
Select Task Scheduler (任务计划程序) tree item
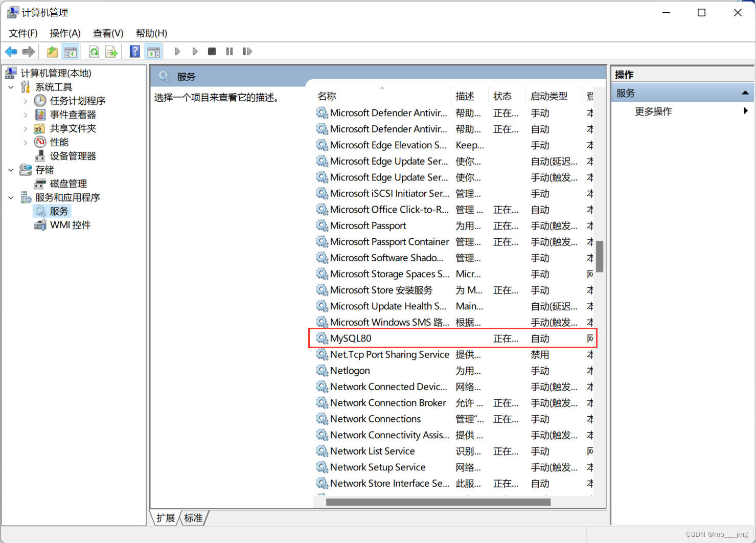(x=78, y=101)
